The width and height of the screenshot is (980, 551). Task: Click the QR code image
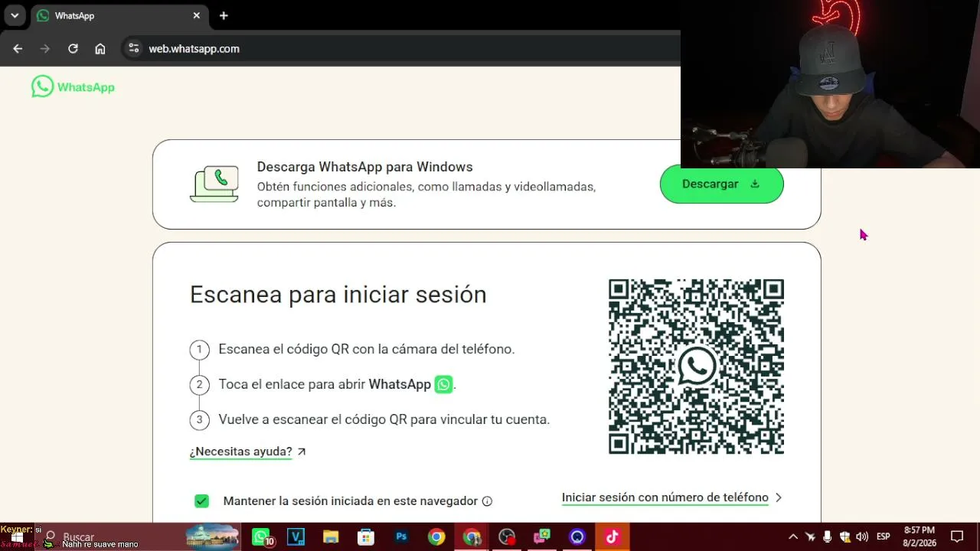click(x=696, y=367)
